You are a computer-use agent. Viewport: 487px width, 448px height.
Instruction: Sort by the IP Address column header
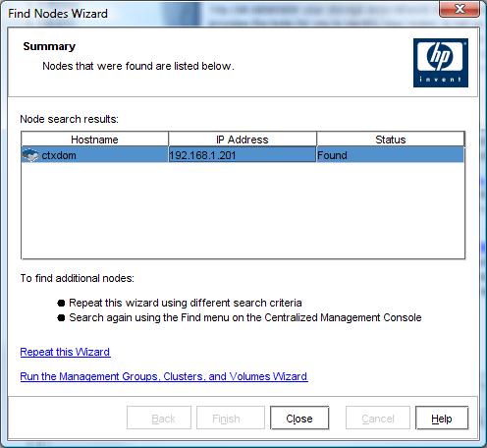coord(243,140)
